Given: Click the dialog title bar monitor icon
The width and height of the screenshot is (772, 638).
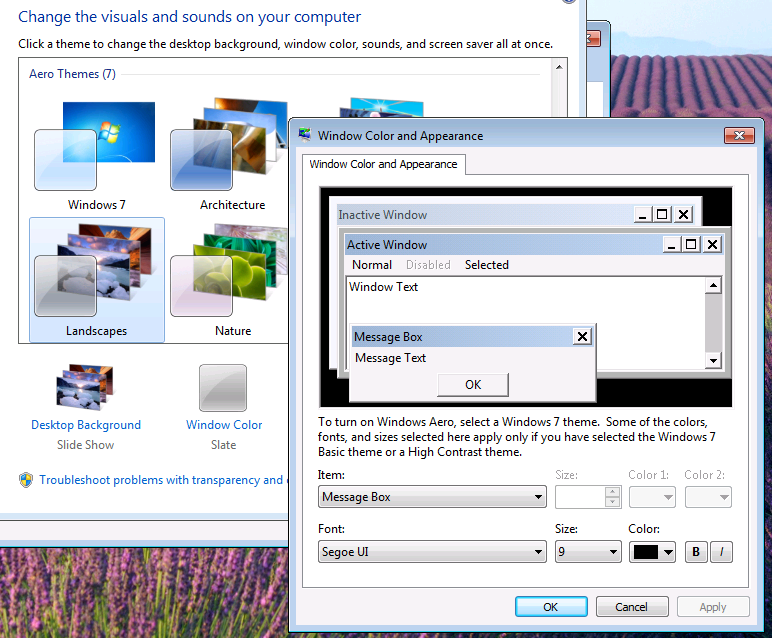Looking at the screenshot, I should (x=305, y=134).
